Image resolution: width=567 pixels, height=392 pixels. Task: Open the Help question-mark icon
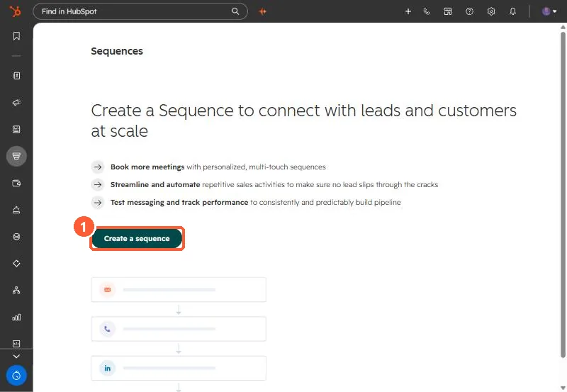coord(469,11)
